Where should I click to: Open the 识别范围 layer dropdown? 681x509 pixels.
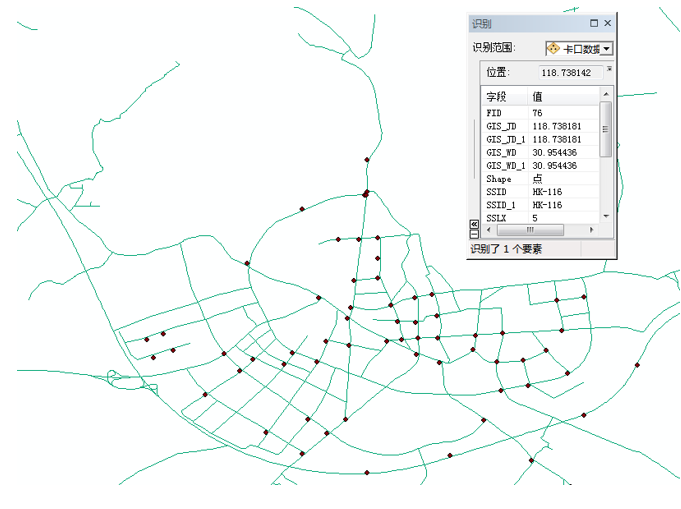607,49
